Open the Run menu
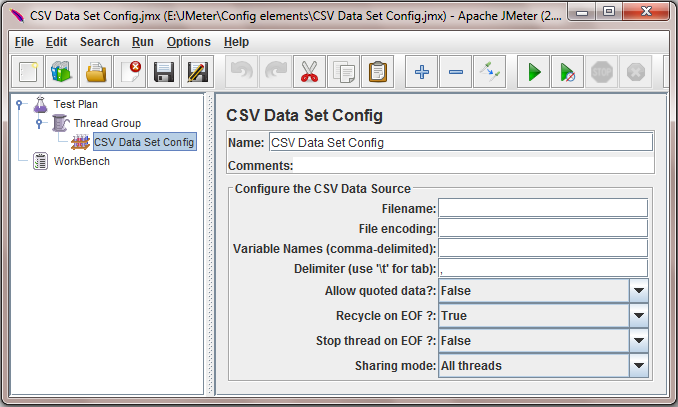The image size is (678, 407). [x=143, y=42]
